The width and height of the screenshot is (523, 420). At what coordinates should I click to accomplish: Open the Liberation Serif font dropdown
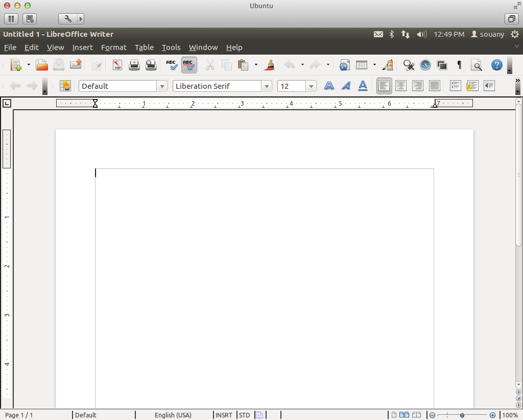[x=267, y=86]
